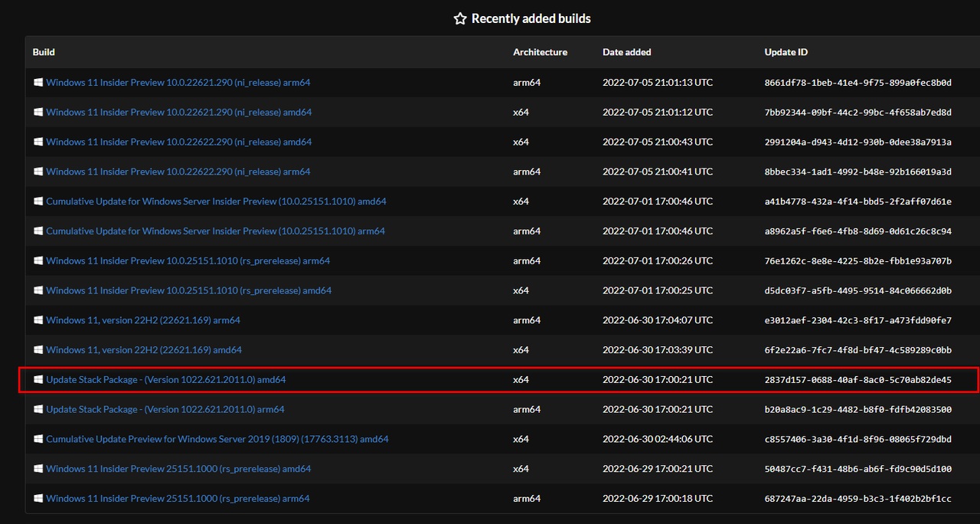The height and width of the screenshot is (524, 980).
Task: Click Windows icon beside 25151.1010 rs_prerelease arm64
Action: [38, 260]
